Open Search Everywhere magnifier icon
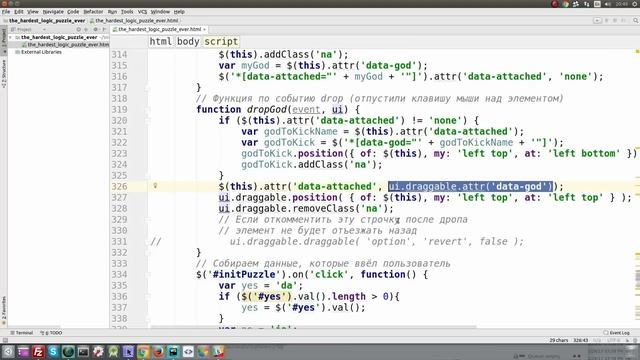The height and width of the screenshot is (360, 640). coord(636,20)
